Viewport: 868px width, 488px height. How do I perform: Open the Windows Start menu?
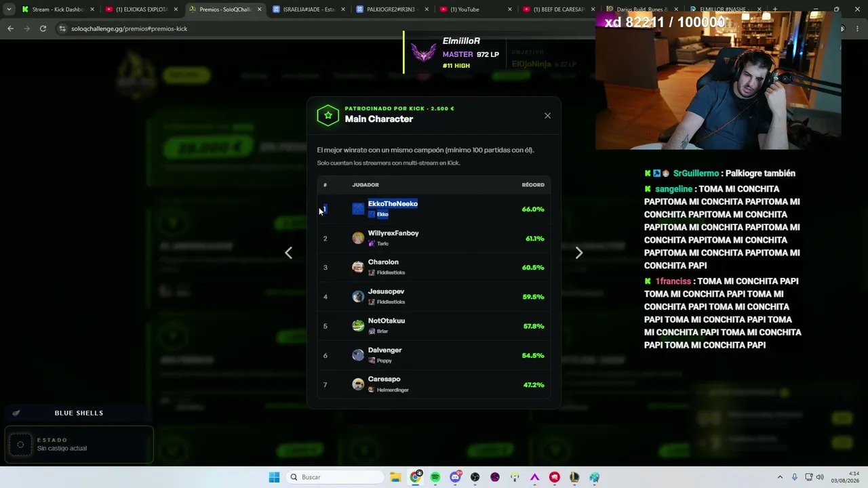click(x=274, y=477)
